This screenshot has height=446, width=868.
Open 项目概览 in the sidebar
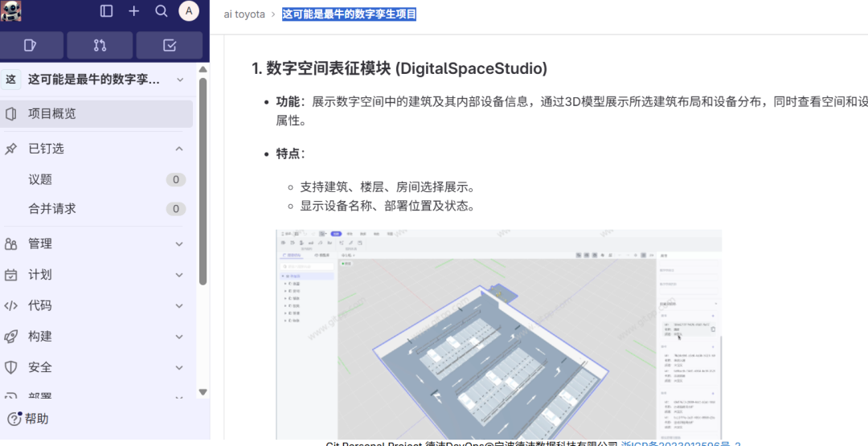[96, 113]
